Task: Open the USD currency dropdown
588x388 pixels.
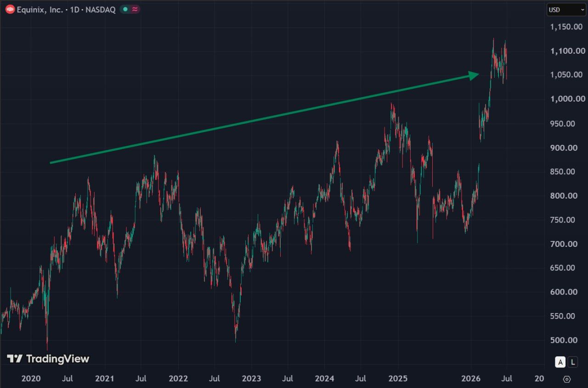Action: click(566, 10)
